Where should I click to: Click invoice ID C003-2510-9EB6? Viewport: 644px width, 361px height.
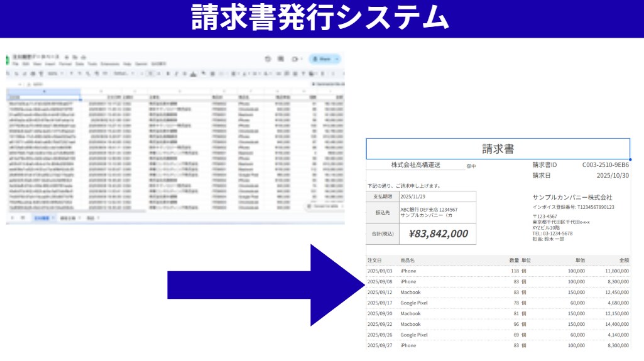tap(606, 165)
